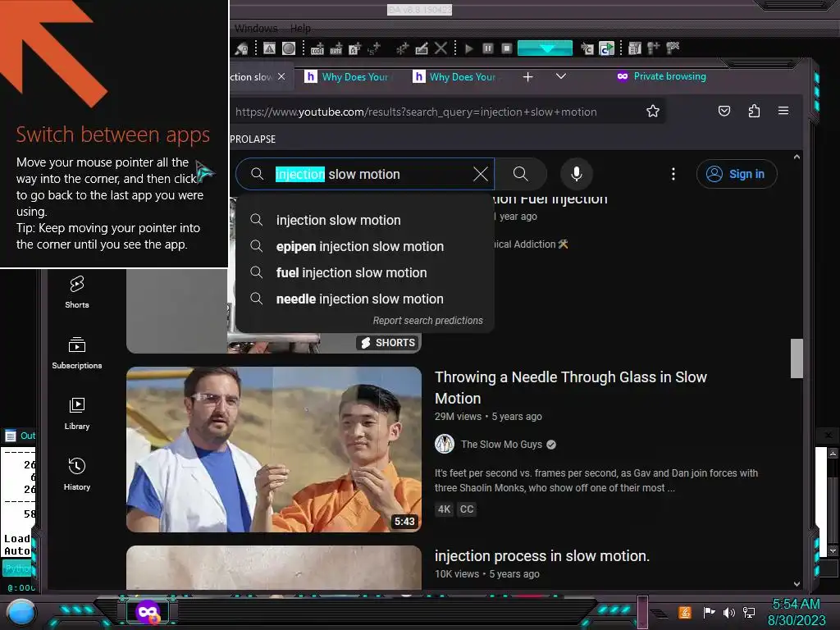Stop the debugger process
The width and height of the screenshot is (840, 630).
tap(507, 48)
